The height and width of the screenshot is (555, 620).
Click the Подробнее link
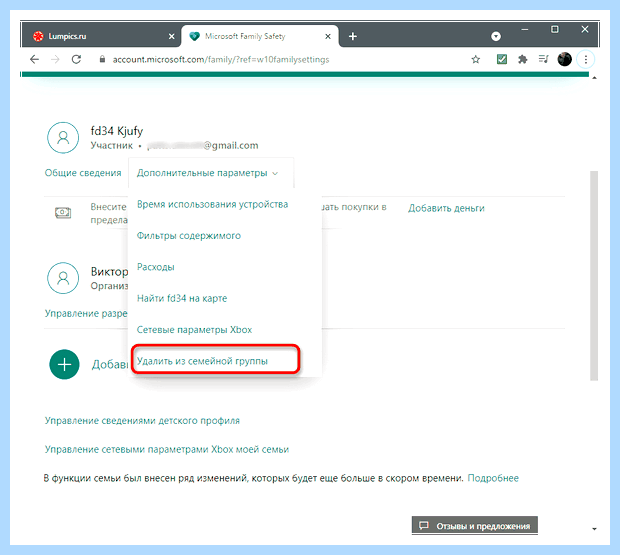(x=493, y=478)
